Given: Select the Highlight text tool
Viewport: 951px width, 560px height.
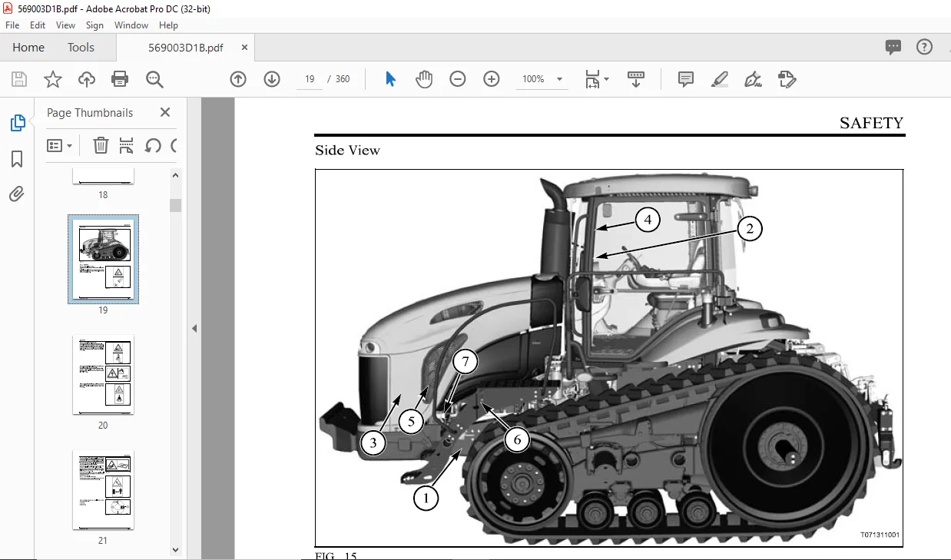Looking at the screenshot, I should click(720, 79).
